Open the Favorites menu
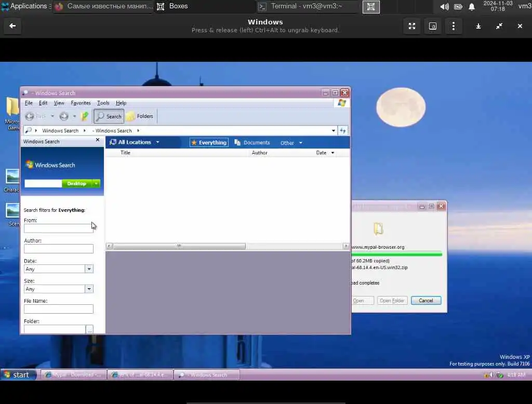The image size is (532, 404). [81, 103]
